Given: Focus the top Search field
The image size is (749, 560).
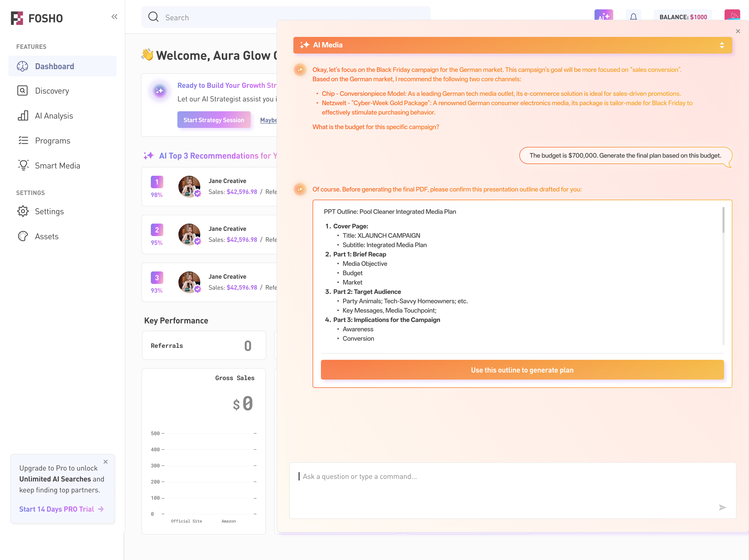Looking at the screenshot, I should click(286, 17).
